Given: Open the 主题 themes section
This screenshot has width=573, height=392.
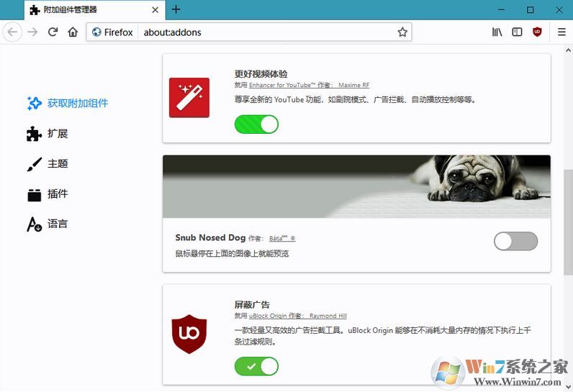Looking at the screenshot, I should pos(48,164).
